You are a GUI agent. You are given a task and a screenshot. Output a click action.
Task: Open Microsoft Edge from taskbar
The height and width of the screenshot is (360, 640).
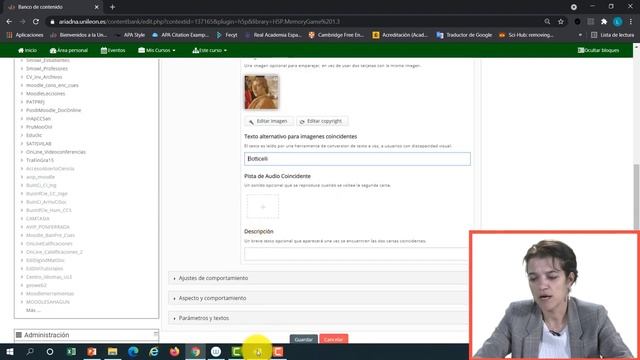coord(133,351)
